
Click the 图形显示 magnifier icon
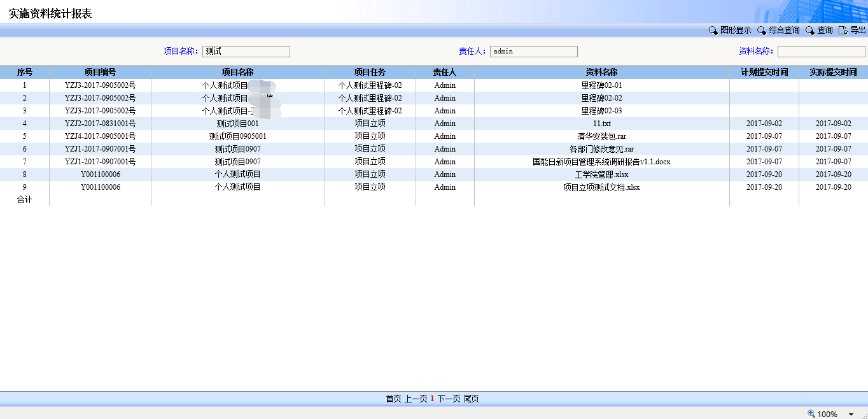713,31
